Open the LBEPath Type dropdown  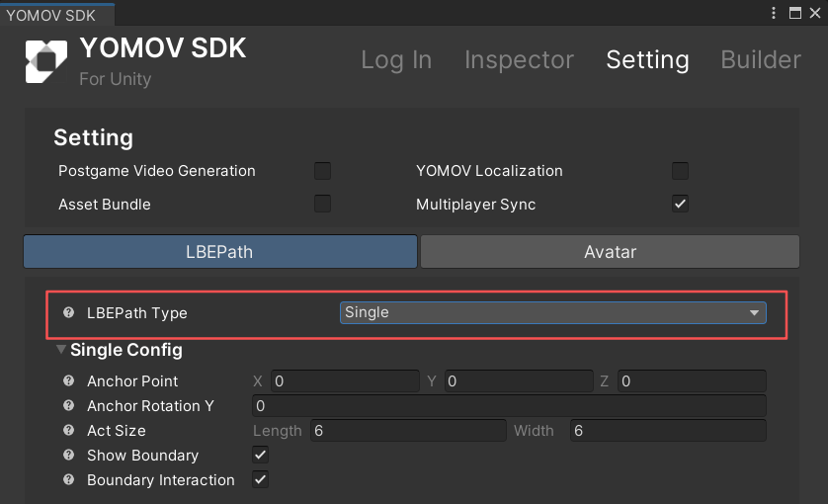[553, 312]
